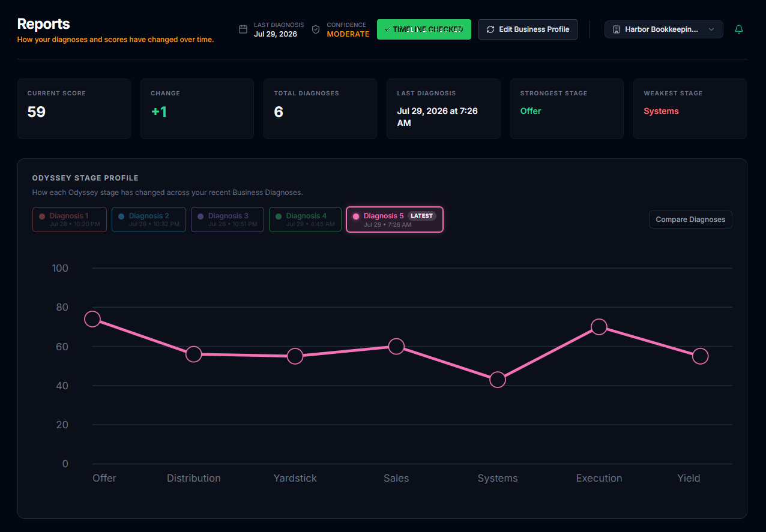Click the header date Jul 29, 2026

tap(276, 34)
